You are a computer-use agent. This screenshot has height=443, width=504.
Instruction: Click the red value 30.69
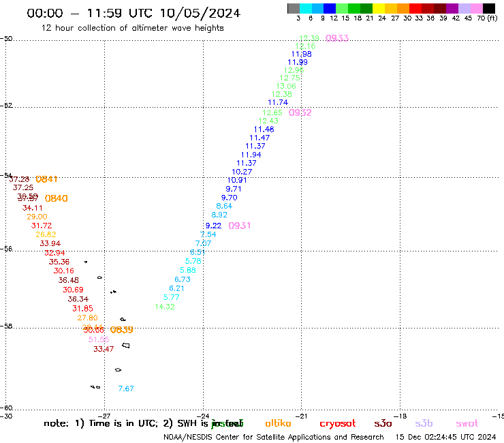click(73, 290)
